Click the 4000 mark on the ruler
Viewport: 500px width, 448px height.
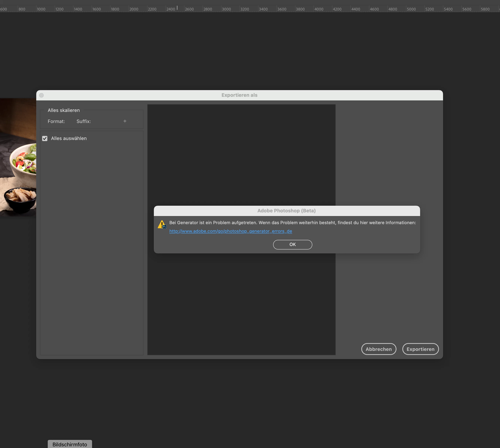click(319, 9)
